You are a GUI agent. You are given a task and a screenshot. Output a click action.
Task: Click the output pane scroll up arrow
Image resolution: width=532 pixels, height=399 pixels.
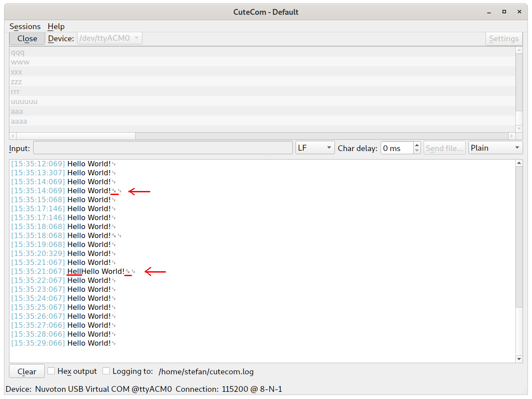pyautogui.click(x=519, y=163)
